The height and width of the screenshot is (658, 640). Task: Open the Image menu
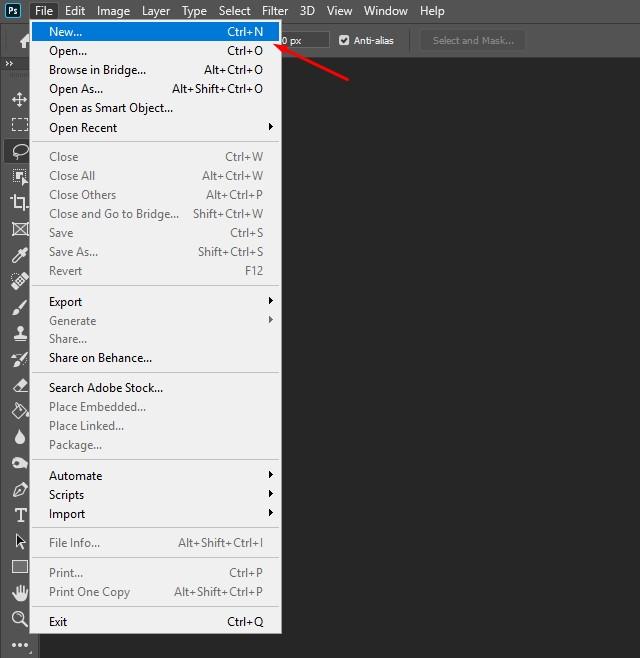(113, 10)
